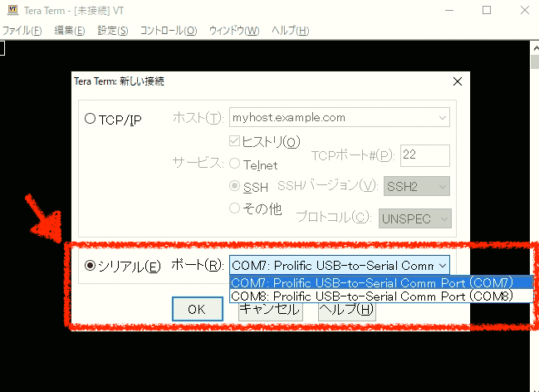This screenshot has width=539, height=392.
Task: Maximize the Tera Term window
Action: (x=487, y=10)
